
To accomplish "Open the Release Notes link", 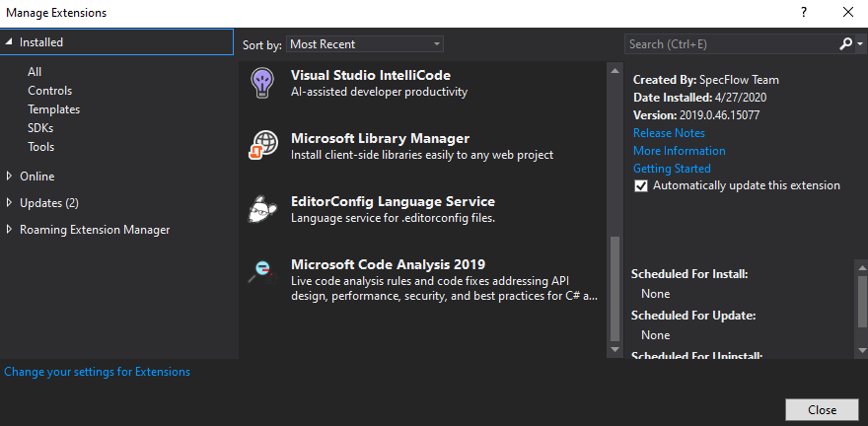I will click(x=669, y=133).
